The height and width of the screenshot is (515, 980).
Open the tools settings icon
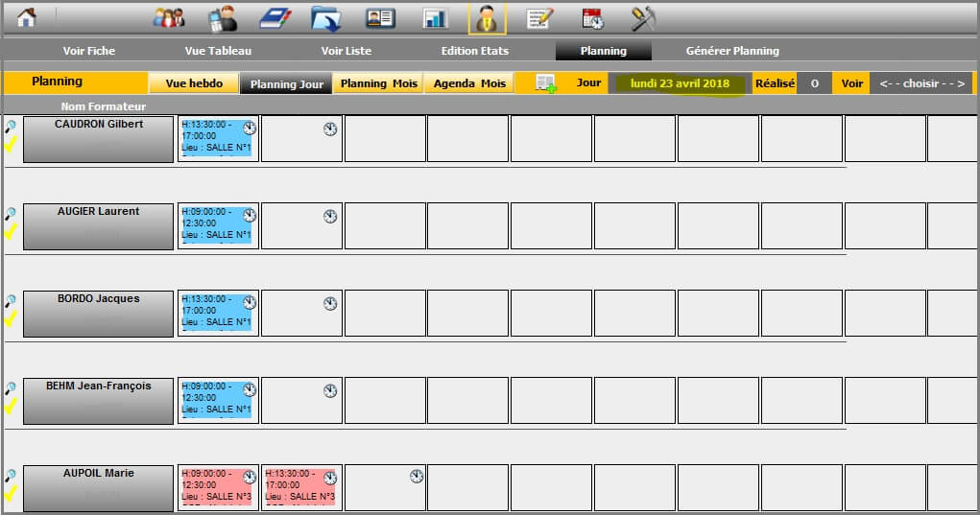[643, 18]
